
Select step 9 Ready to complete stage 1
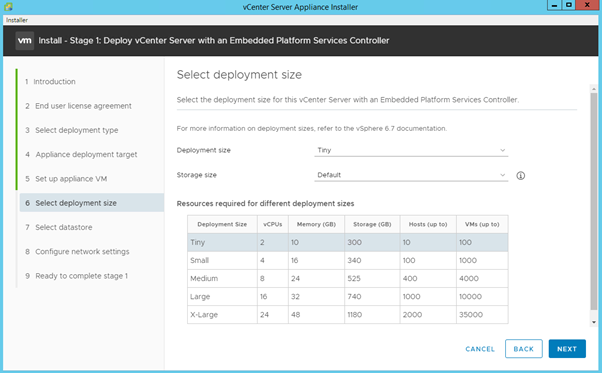76,276
